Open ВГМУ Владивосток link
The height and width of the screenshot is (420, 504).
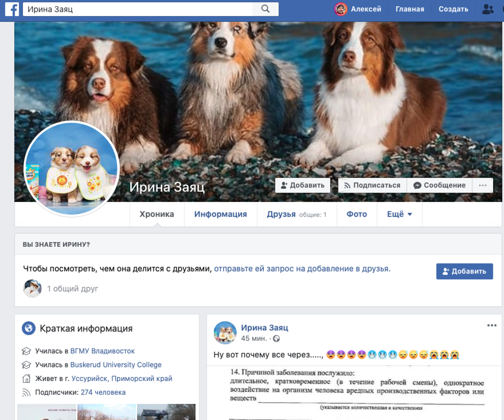tap(102, 351)
